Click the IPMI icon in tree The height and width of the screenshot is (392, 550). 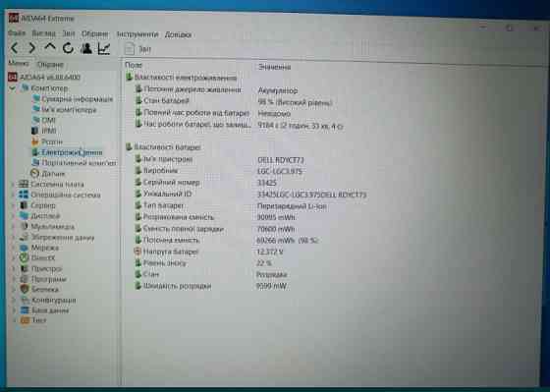35,131
